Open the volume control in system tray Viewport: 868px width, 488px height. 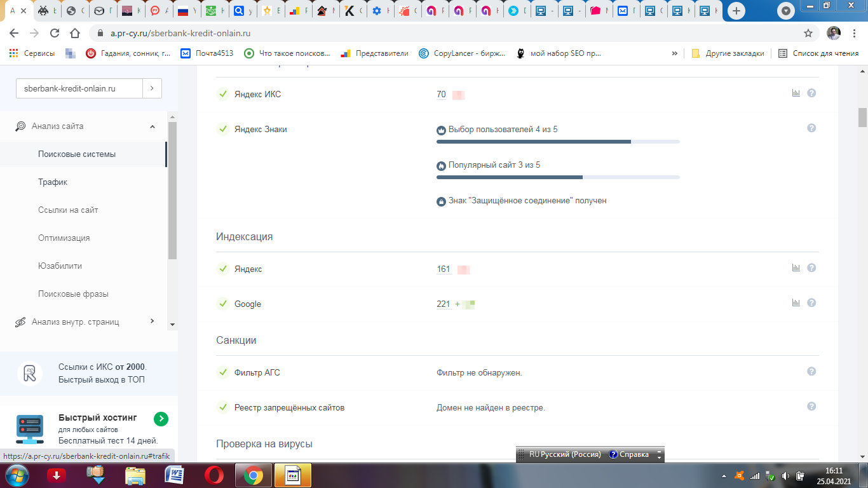785,476
